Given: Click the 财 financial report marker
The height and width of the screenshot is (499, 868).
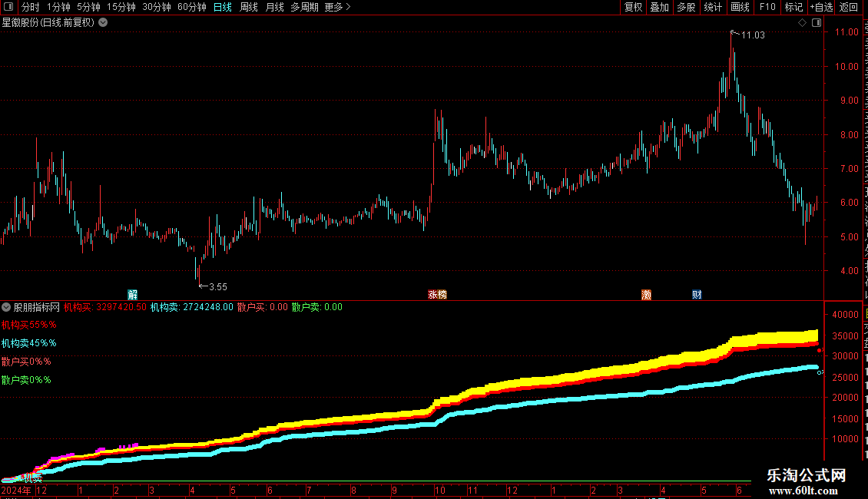Looking at the screenshot, I should [x=697, y=294].
